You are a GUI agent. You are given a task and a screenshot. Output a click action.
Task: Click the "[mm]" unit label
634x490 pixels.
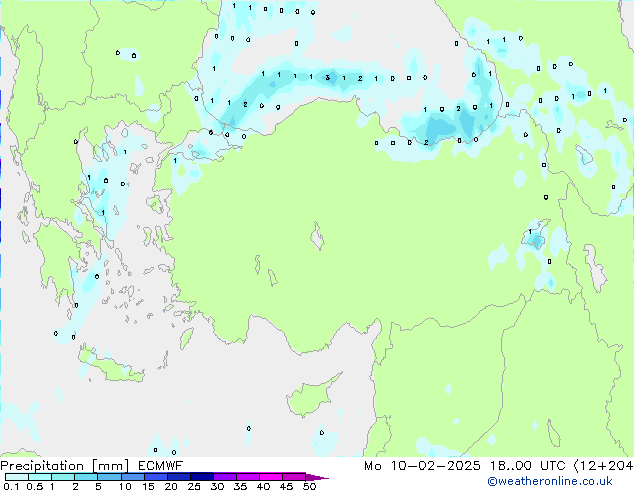pyautogui.click(x=110, y=467)
